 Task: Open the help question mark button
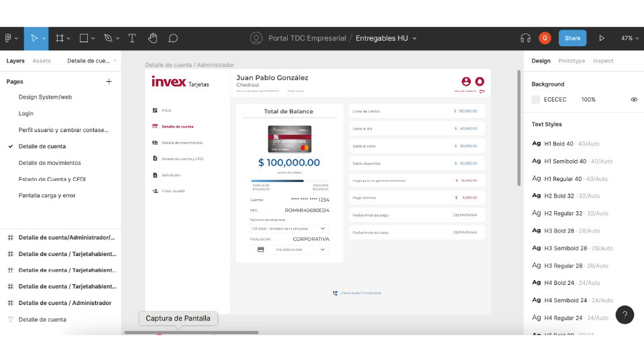pos(625,315)
